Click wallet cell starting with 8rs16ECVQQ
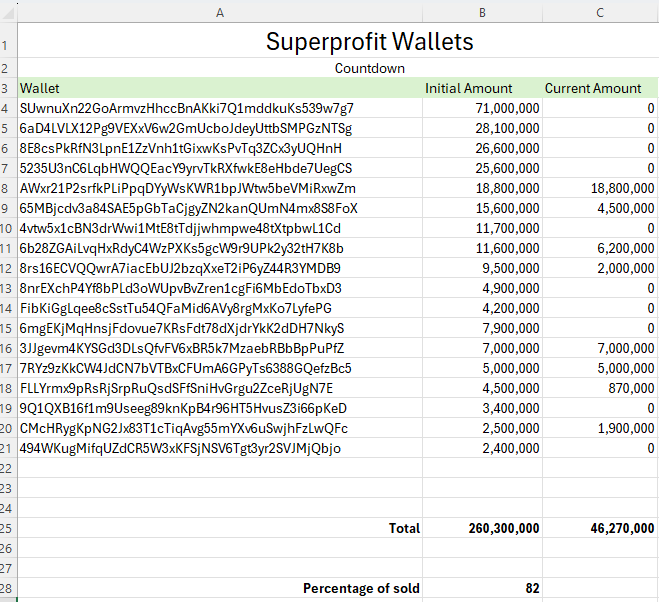 pyautogui.click(x=220, y=268)
